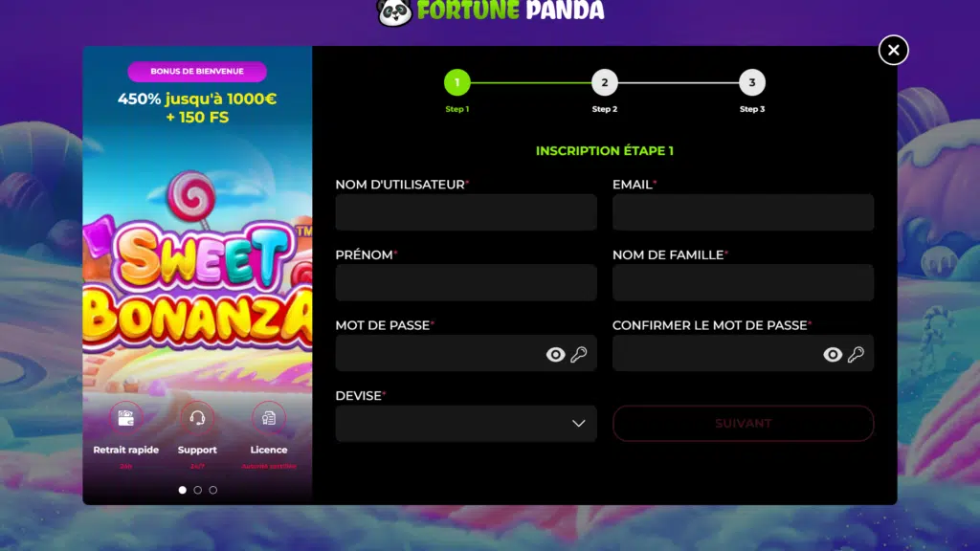The height and width of the screenshot is (551, 980).
Task: Focus the Nom d'utilisateur input field
Action: 466,212
